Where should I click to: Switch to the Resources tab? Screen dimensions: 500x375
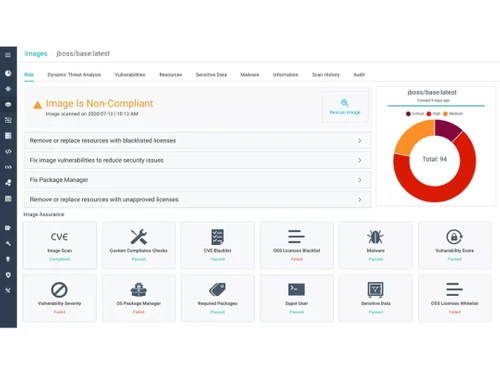click(171, 75)
